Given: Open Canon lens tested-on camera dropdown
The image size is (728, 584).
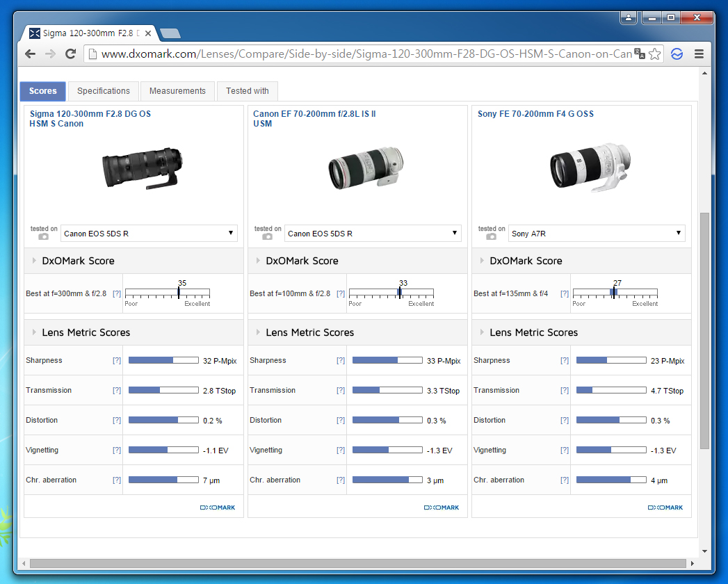Looking at the screenshot, I should pyautogui.click(x=373, y=233).
